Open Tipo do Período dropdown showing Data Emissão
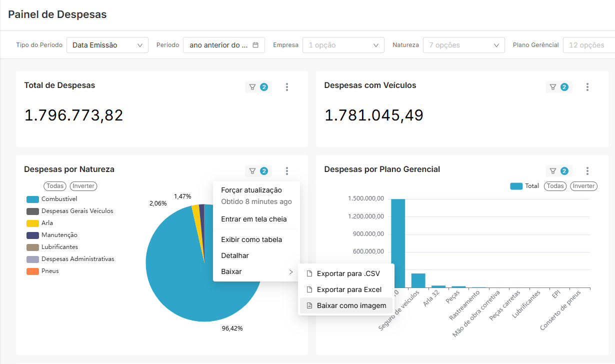Screen dimensions: 615x364 pos(107,45)
